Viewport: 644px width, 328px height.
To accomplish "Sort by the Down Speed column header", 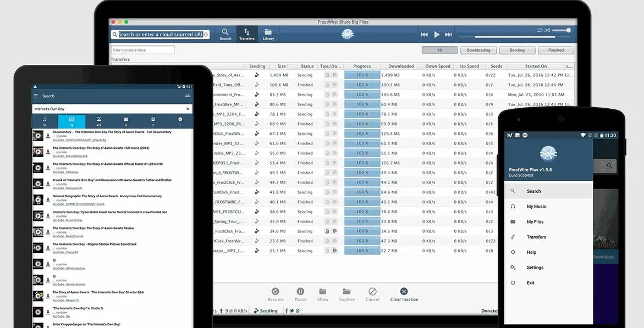I will (437, 66).
